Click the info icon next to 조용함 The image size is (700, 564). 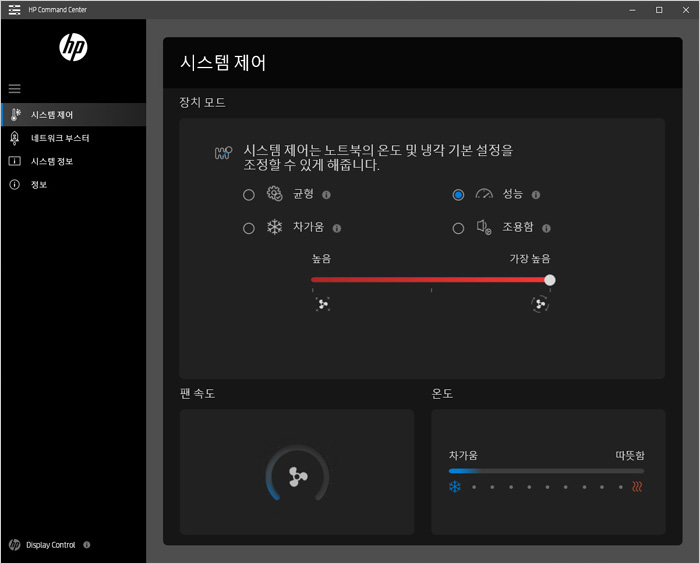(546, 228)
